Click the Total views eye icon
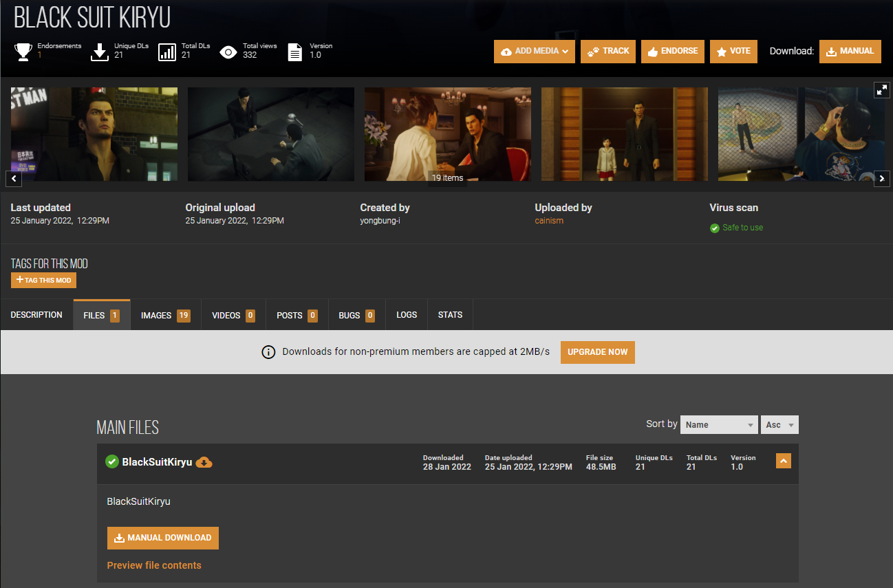 tap(228, 52)
